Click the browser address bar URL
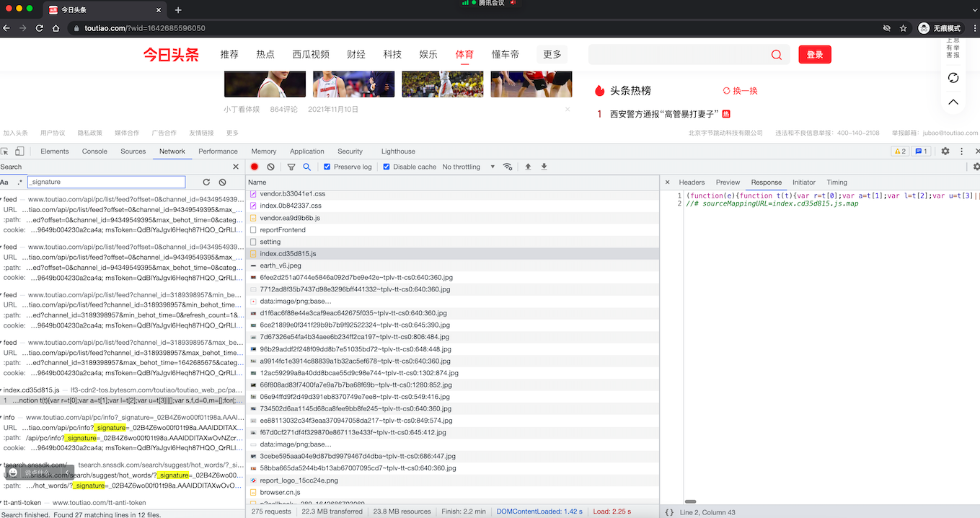The width and height of the screenshot is (980, 518). click(145, 28)
